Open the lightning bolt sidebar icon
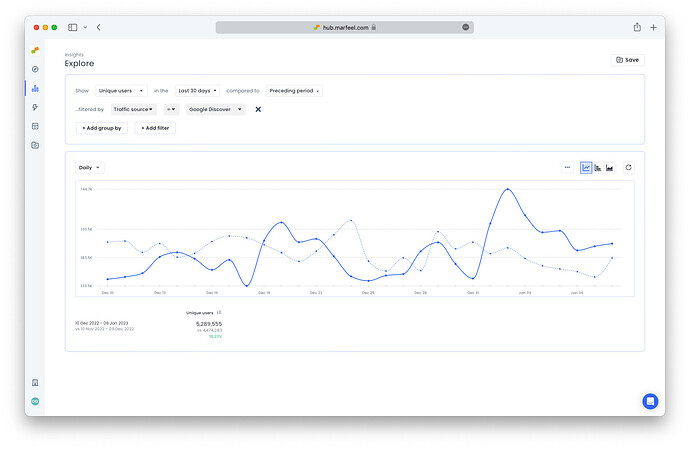The width and height of the screenshot is (690, 449). point(35,107)
